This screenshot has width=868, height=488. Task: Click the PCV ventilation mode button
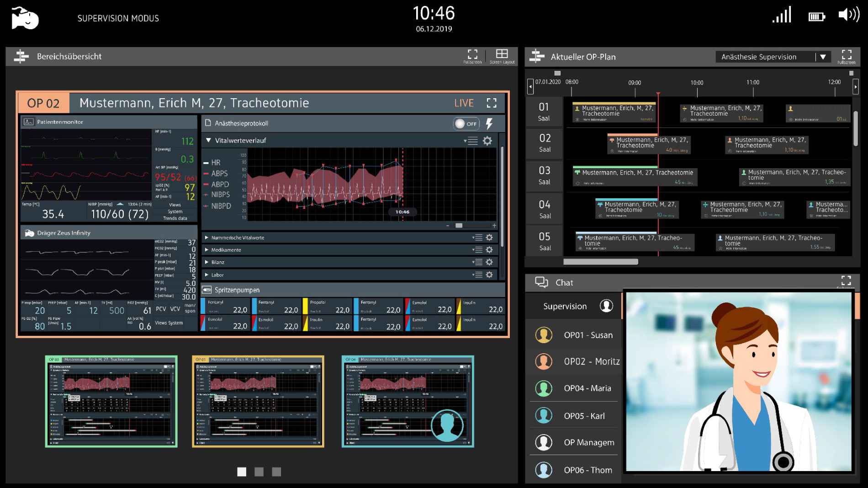coord(161,309)
